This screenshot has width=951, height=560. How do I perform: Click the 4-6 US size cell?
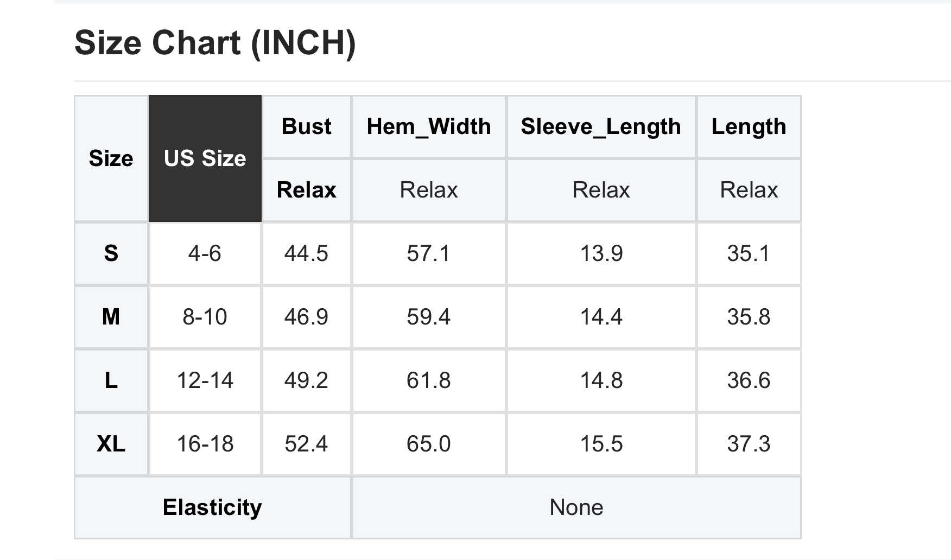click(x=205, y=253)
